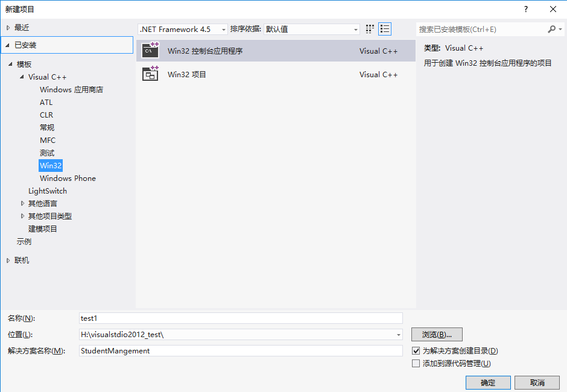
Task: Select Win32 控制台应用程序 template name
Action: (x=205, y=51)
